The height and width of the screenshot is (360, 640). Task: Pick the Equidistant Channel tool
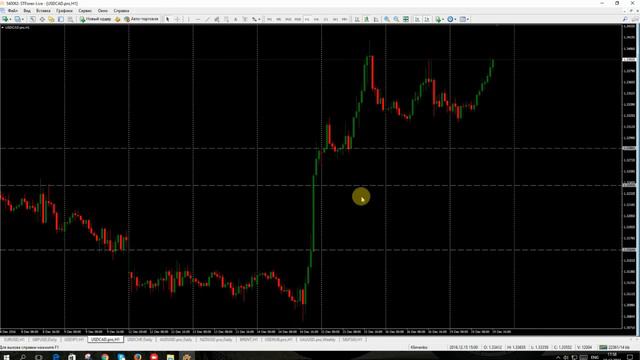coord(217,19)
